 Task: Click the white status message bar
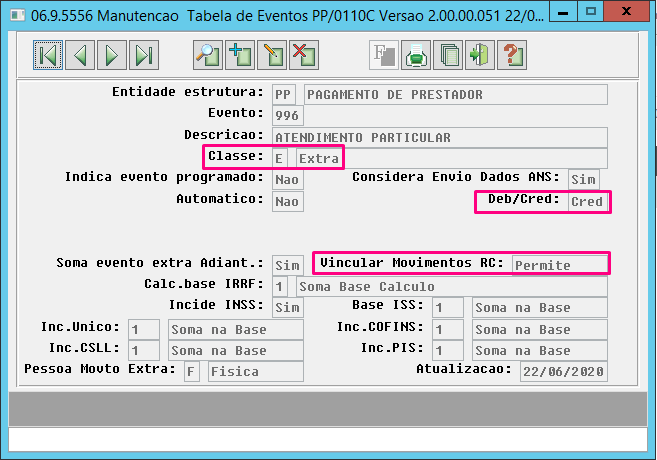point(328,439)
